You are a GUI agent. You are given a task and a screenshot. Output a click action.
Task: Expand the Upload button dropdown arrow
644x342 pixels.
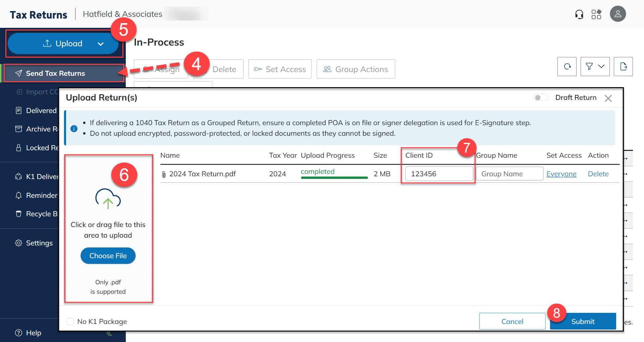pos(101,44)
